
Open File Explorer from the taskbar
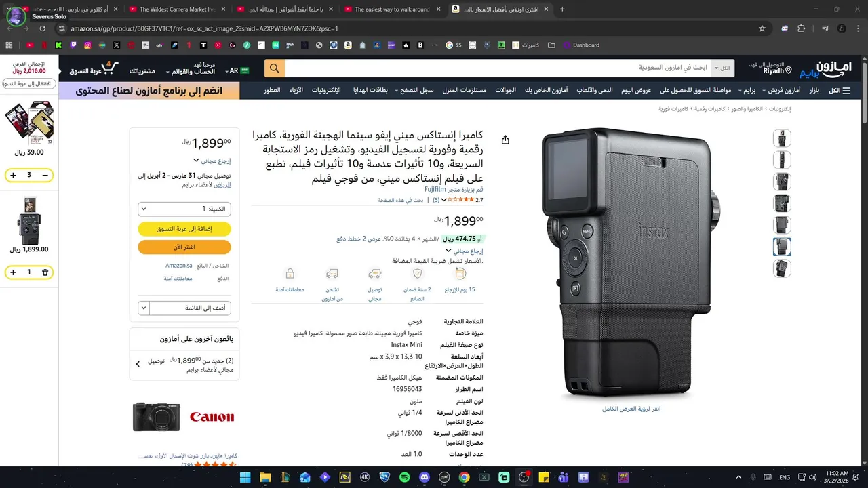pos(265,477)
